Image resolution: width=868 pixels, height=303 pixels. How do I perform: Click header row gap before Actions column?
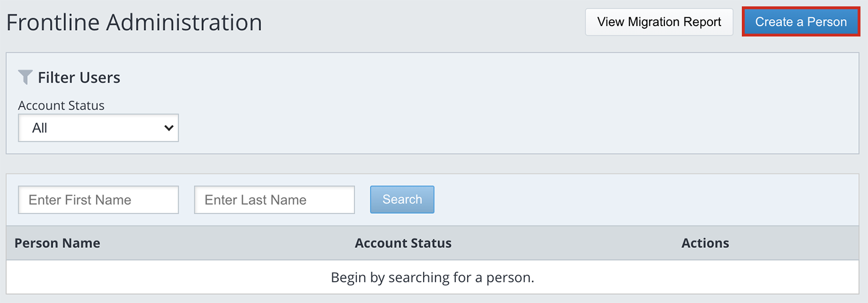(567, 243)
